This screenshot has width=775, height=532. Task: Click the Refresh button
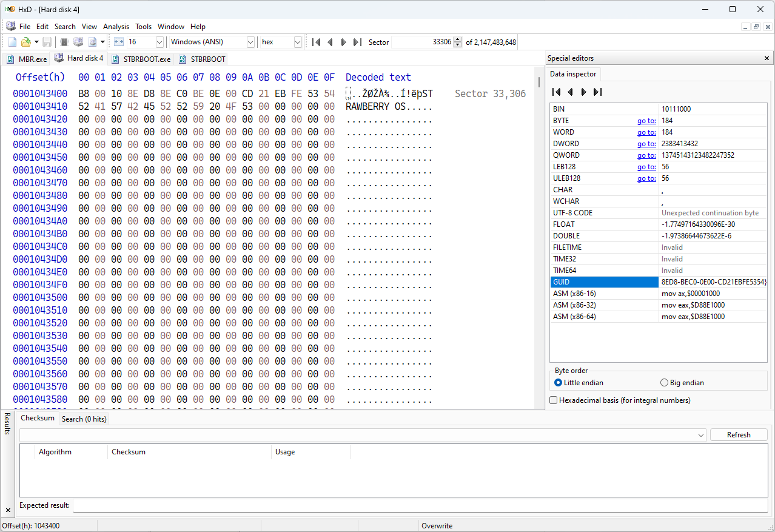coord(739,435)
